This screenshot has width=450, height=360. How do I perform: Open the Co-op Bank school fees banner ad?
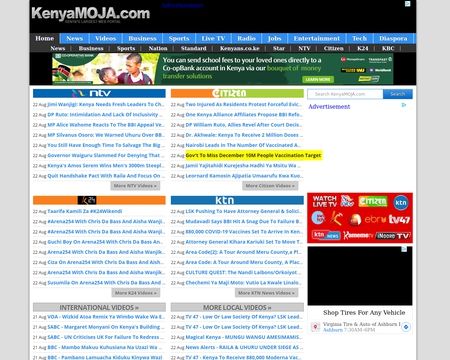click(x=222, y=69)
